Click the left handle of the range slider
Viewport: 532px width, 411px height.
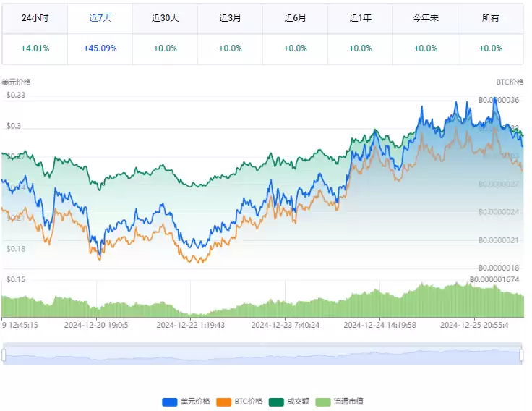pyautogui.click(x=4, y=355)
